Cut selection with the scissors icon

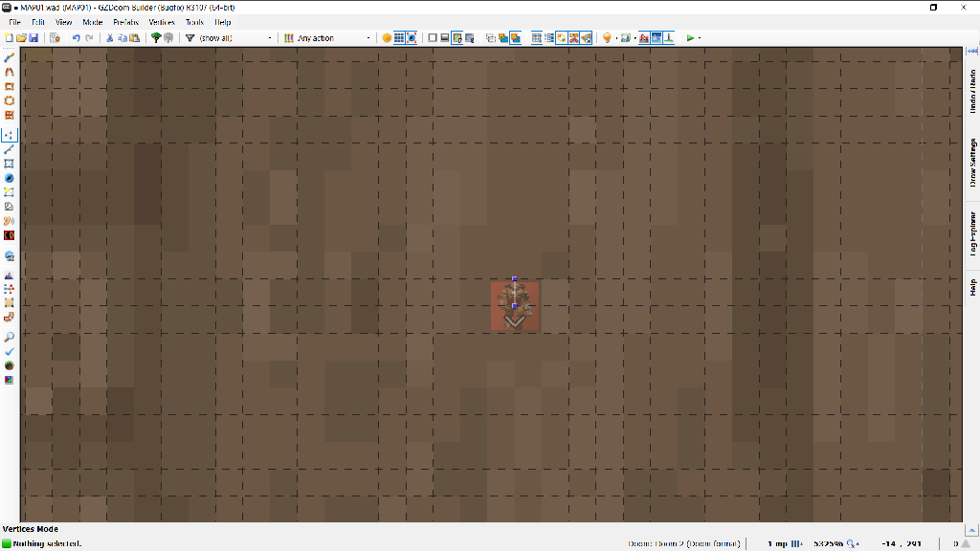pyautogui.click(x=110, y=38)
